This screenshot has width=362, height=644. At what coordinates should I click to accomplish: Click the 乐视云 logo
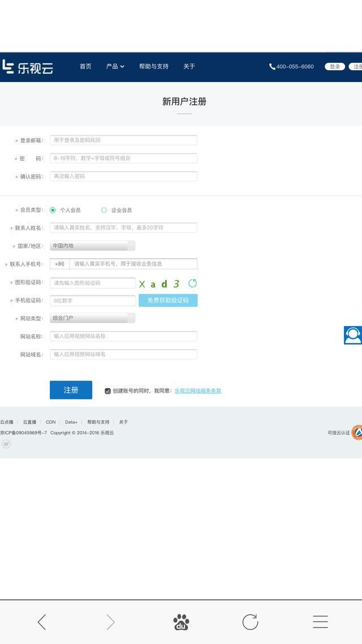pos(28,67)
